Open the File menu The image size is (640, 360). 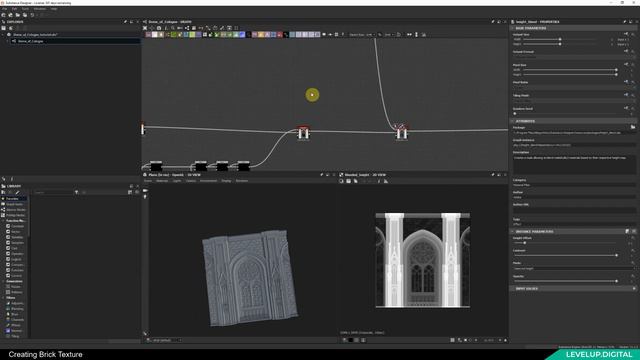click(x=4, y=9)
